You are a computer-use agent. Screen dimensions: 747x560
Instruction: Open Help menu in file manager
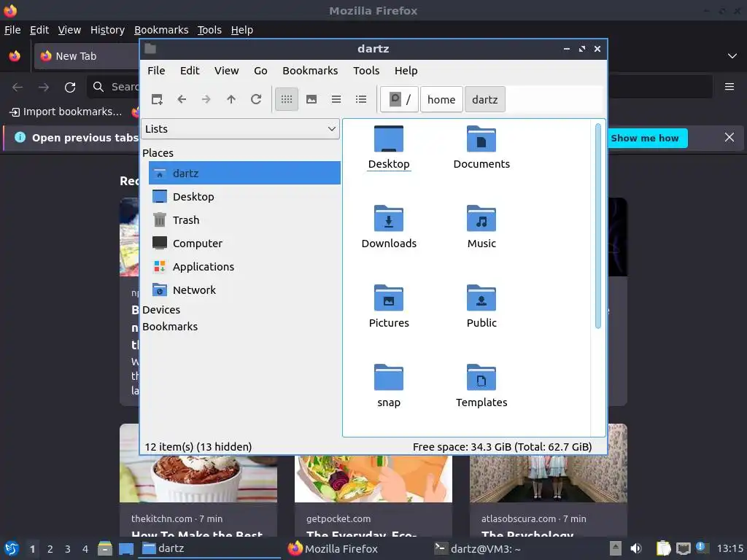[x=406, y=71]
